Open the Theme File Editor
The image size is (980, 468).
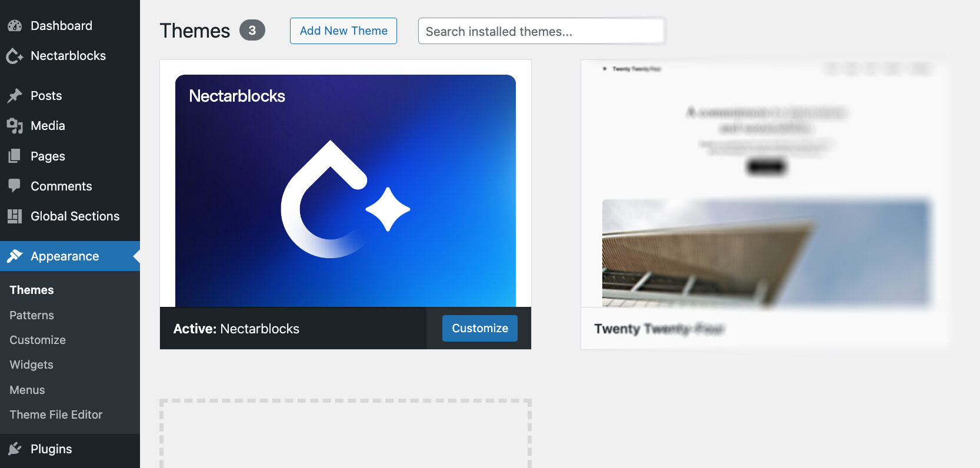click(56, 414)
